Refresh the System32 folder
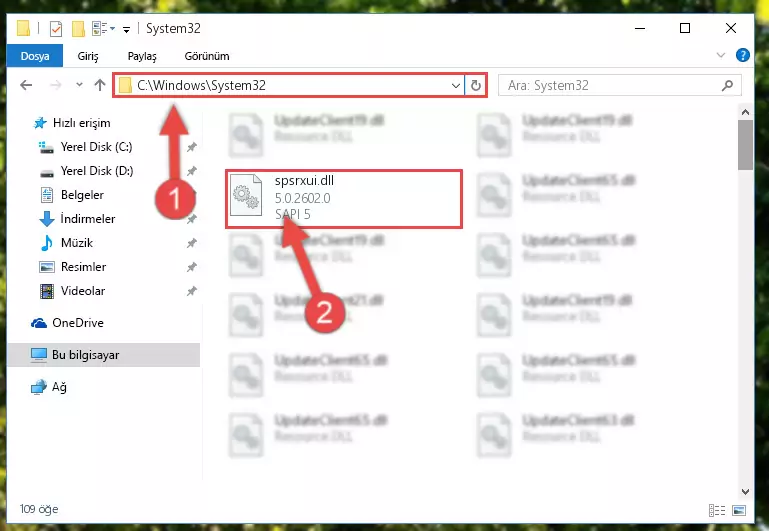The width and height of the screenshot is (769, 531). click(x=476, y=86)
